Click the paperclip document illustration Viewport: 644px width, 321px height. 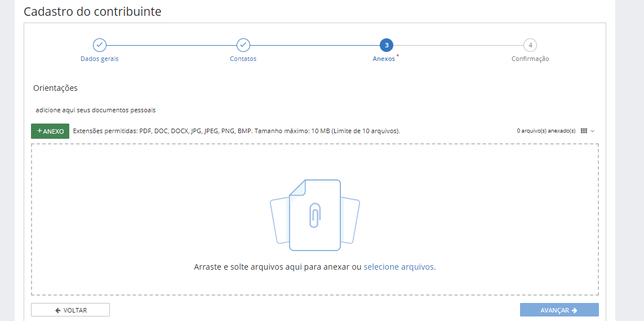coord(314,215)
